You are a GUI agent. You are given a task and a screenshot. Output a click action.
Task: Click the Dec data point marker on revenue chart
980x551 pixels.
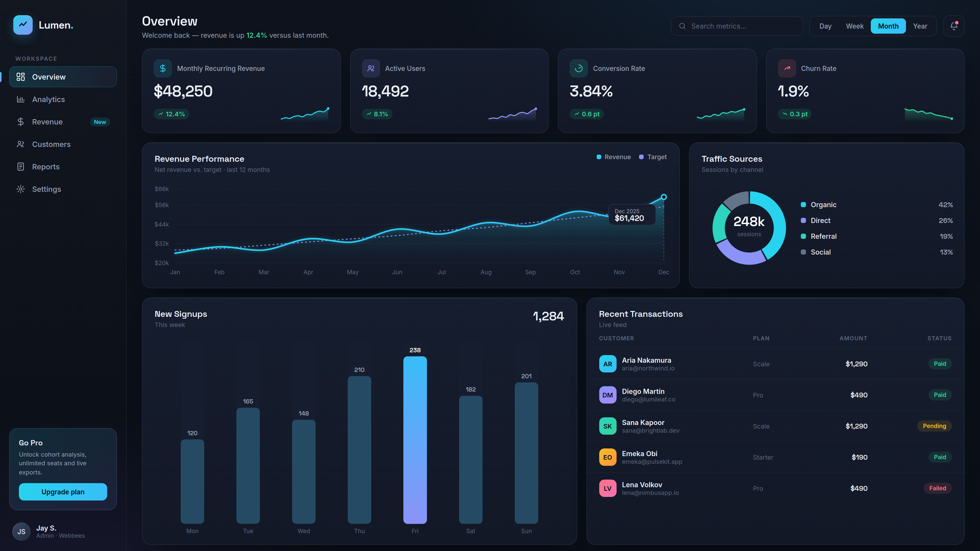pos(664,197)
